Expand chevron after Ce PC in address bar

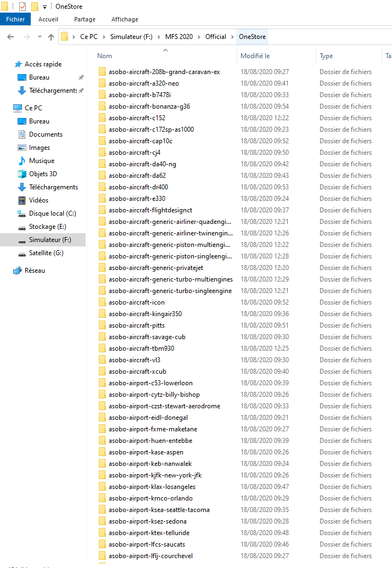pos(104,37)
